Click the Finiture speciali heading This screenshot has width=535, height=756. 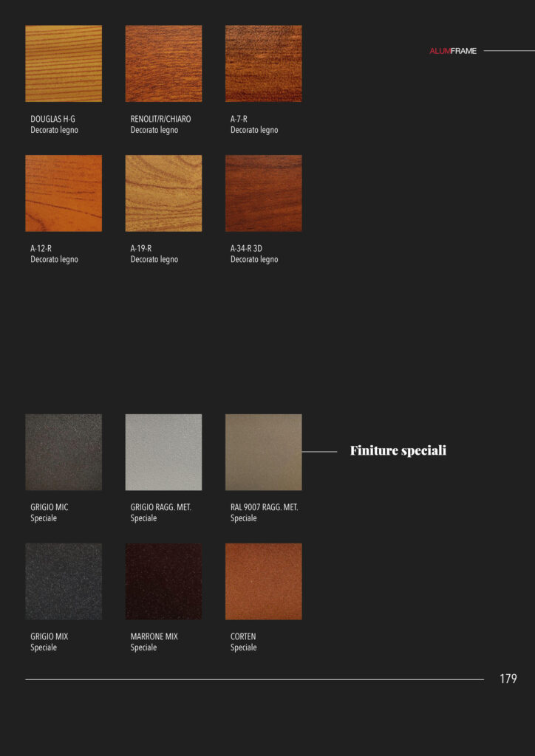[398, 451]
